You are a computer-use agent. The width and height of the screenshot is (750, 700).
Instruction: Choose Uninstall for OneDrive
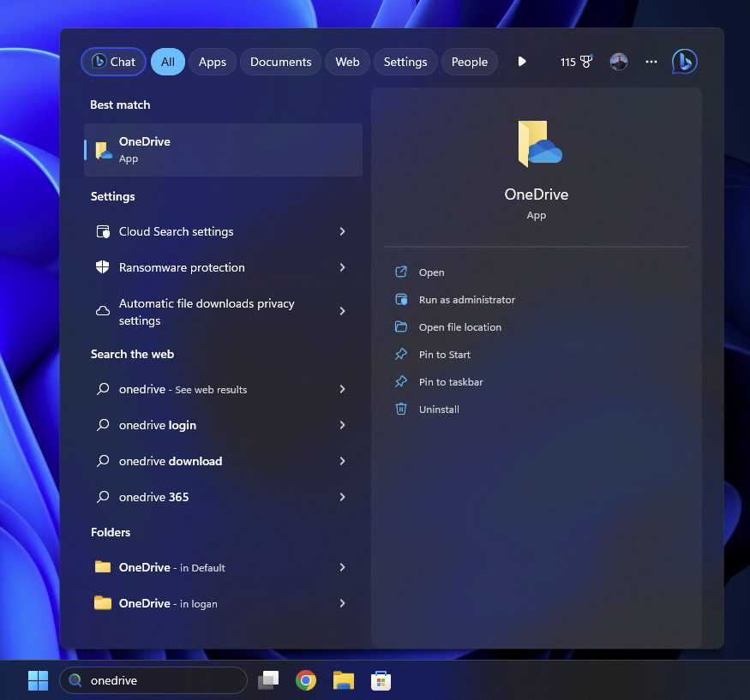pos(439,410)
